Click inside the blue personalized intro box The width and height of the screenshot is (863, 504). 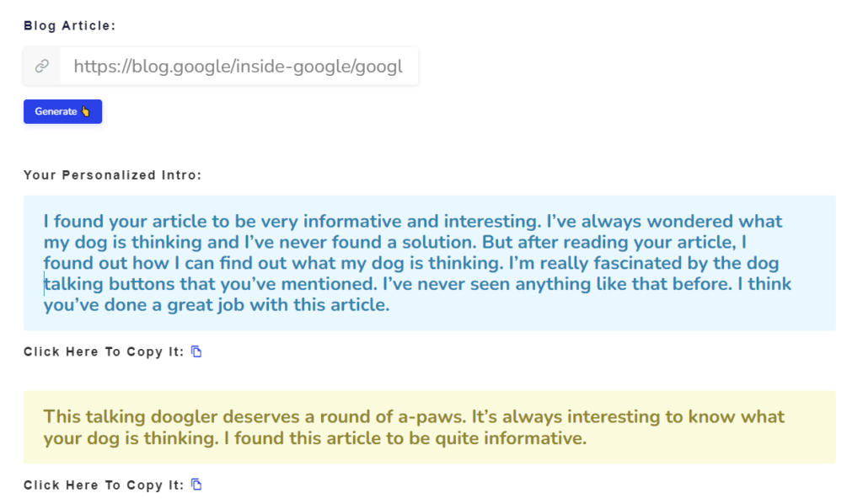click(429, 263)
